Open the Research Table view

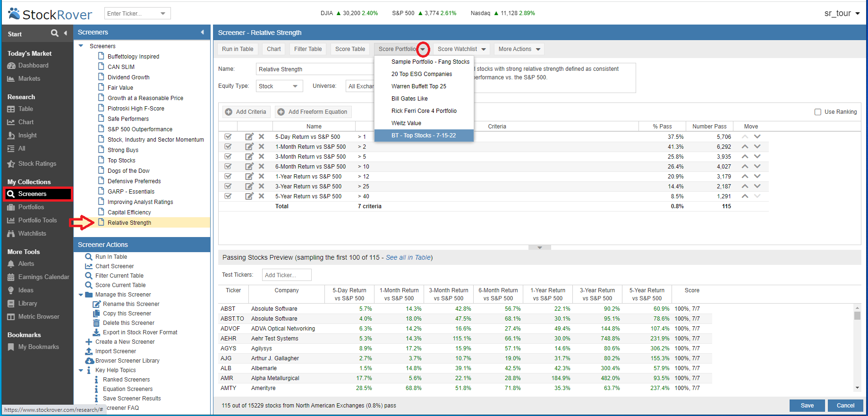click(20, 109)
